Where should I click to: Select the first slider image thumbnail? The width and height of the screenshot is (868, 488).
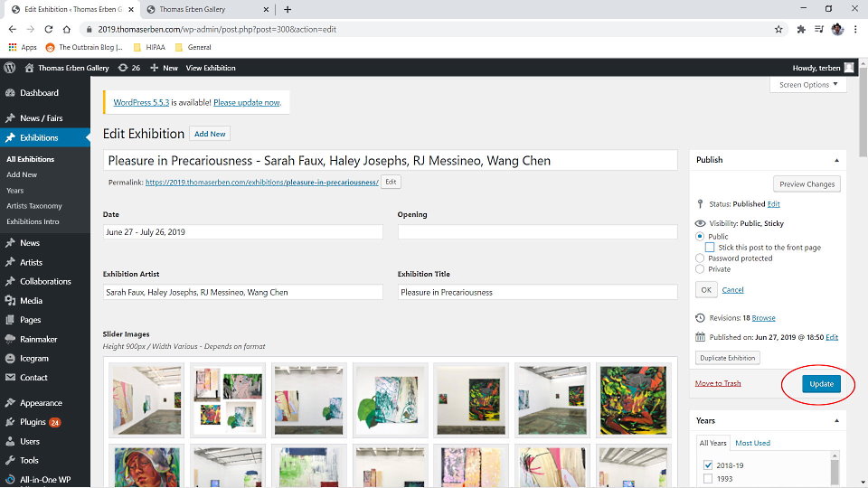click(x=146, y=400)
